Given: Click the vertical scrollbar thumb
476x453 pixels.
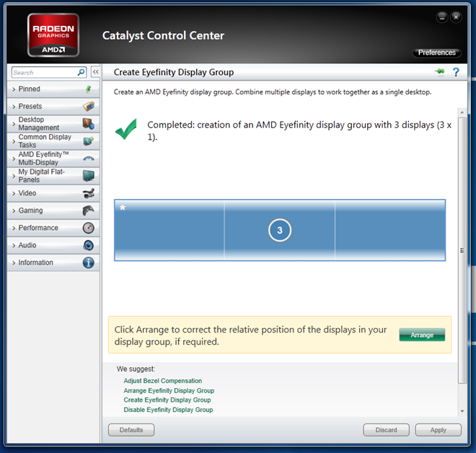Looking at the screenshot, I should tap(462, 250).
